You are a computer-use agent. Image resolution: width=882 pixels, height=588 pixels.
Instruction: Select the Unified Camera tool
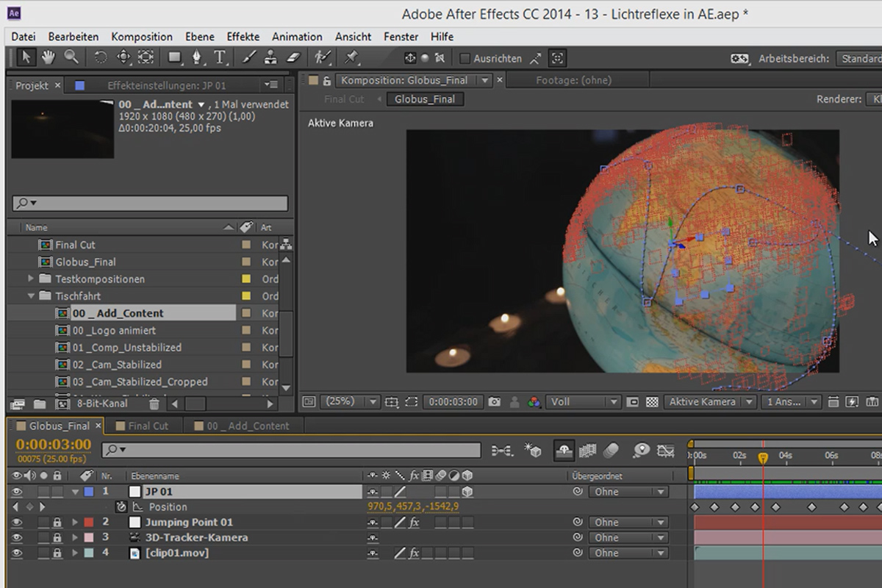(x=123, y=57)
